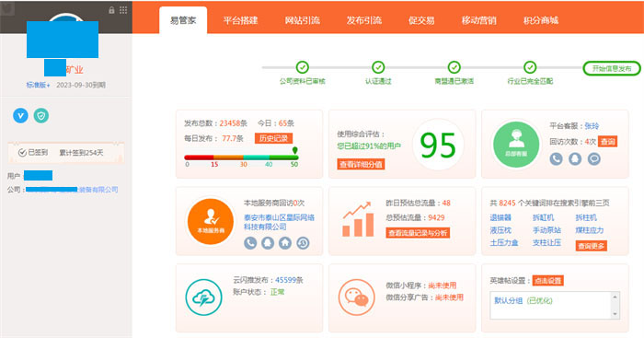Open the 促交易 tab
Viewport: 644px width, 338px height.
coord(421,20)
